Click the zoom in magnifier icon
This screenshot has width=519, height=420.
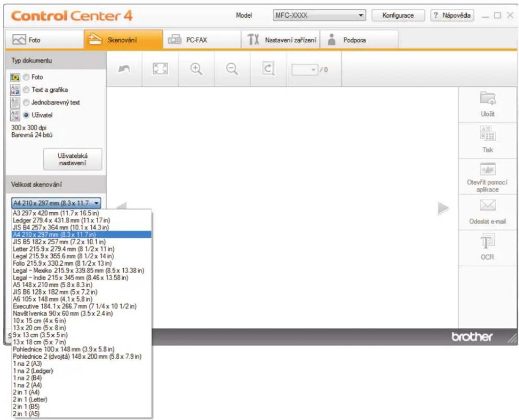pyautogui.click(x=196, y=69)
